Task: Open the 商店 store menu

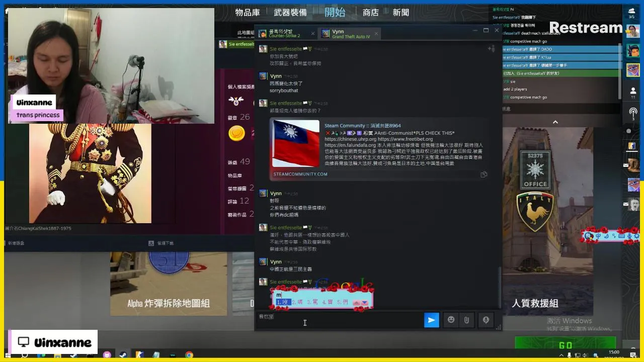Action: [x=371, y=13]
